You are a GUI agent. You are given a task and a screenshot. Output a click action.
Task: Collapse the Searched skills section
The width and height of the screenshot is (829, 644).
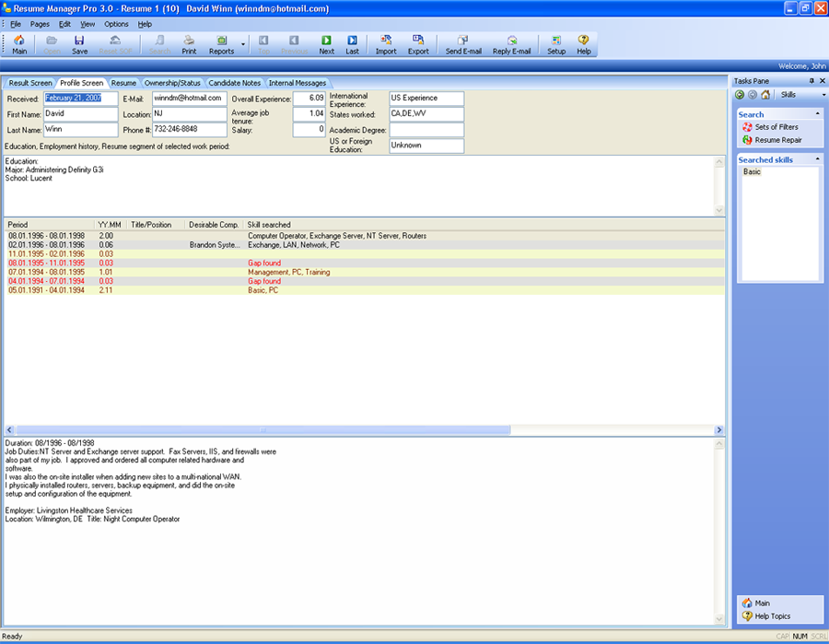[x=817, y=159]
